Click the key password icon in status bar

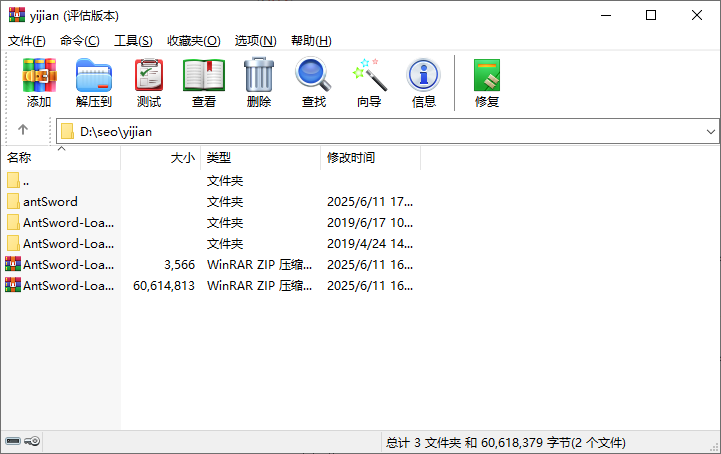32,442
